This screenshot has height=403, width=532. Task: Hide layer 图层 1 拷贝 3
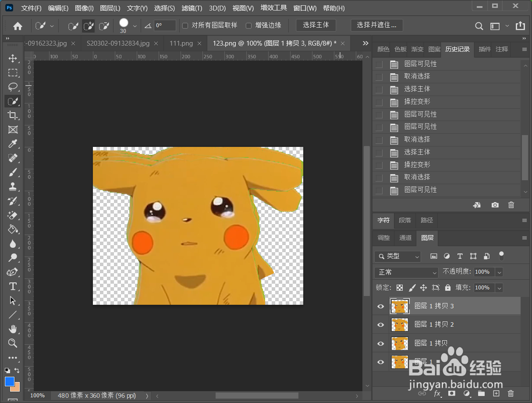[x=380, y=306]
